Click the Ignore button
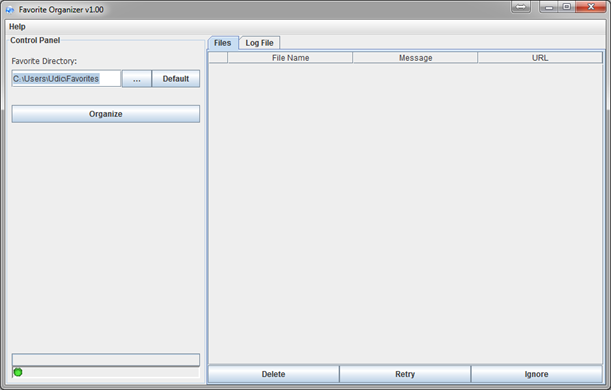The width and height of the screenshot is (611, 390). [537, 374]
